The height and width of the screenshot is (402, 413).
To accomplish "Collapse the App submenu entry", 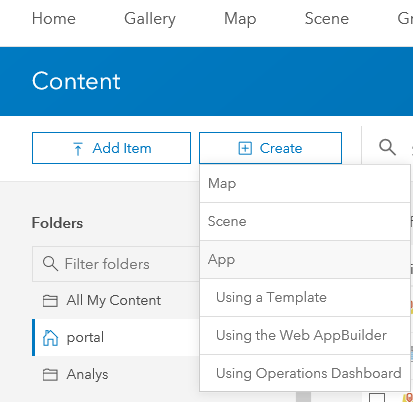I will tap(305, 259).
